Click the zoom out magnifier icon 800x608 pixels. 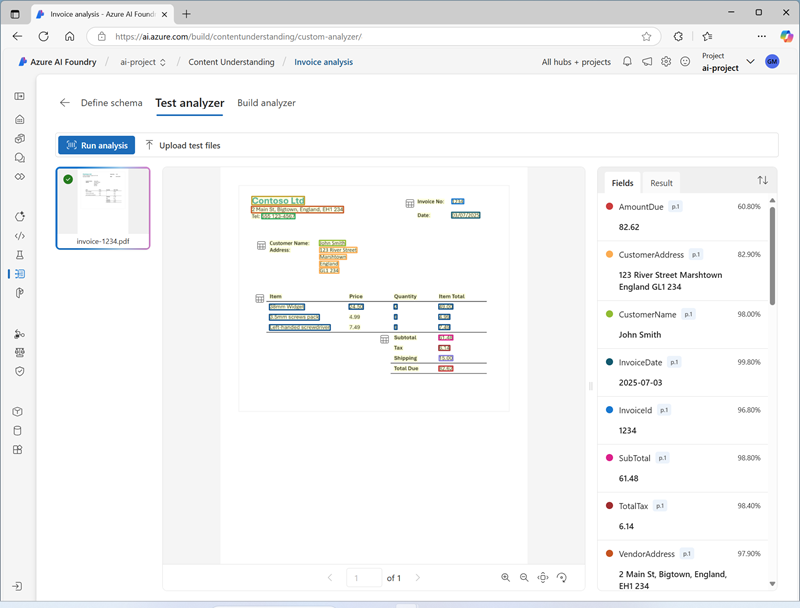click(523, 578)
